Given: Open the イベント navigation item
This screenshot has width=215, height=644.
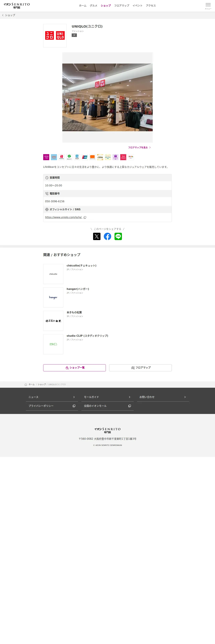Looking at the screenshot, I should [x=137, y=6].
